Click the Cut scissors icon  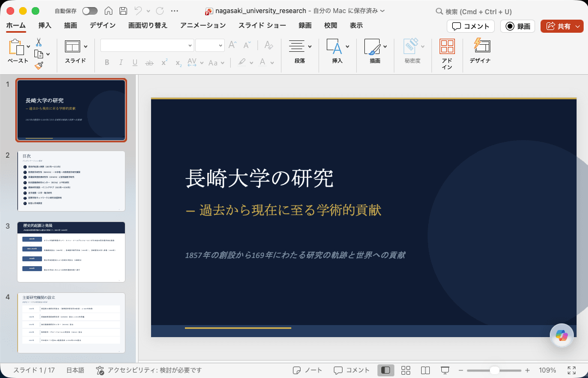pyautogui.click(x=39, y=42)
